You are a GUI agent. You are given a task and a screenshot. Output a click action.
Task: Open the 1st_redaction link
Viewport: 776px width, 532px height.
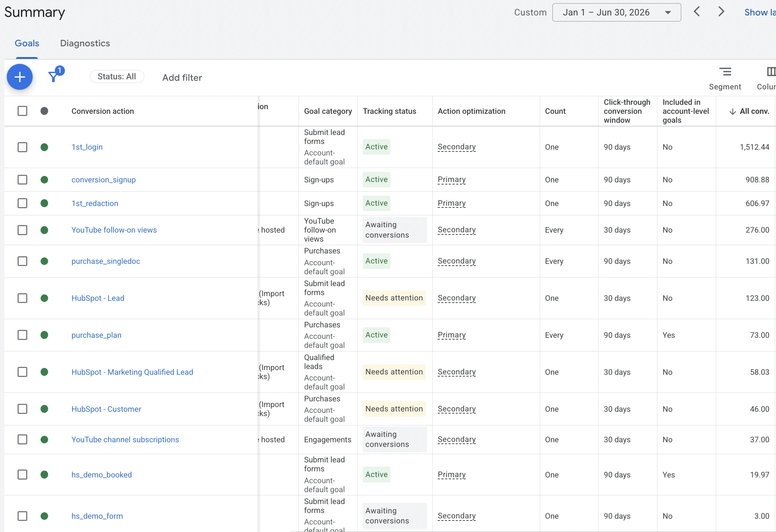click(95, 203)
